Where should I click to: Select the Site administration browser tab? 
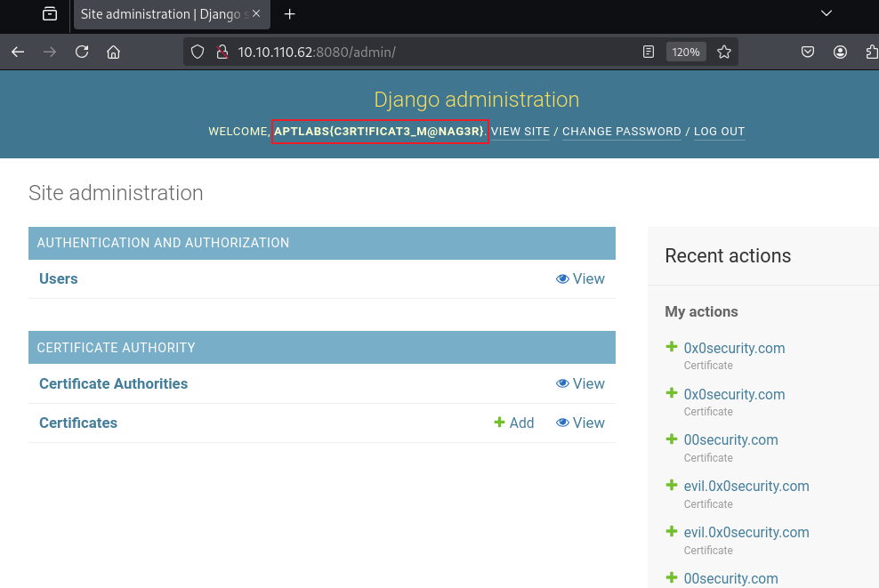coord(160,14)
